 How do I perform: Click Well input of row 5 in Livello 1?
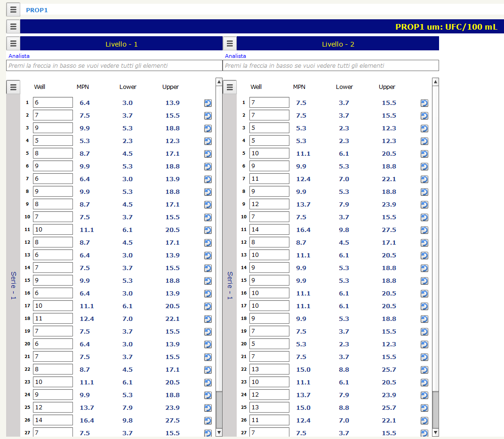[x=53, y=153]
